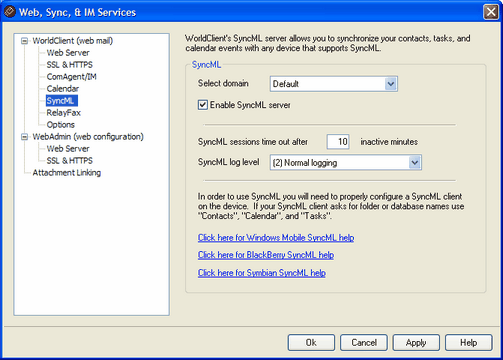Select the ComAgent/IM tree item
503x360 pixels.
tap(71, 77)
